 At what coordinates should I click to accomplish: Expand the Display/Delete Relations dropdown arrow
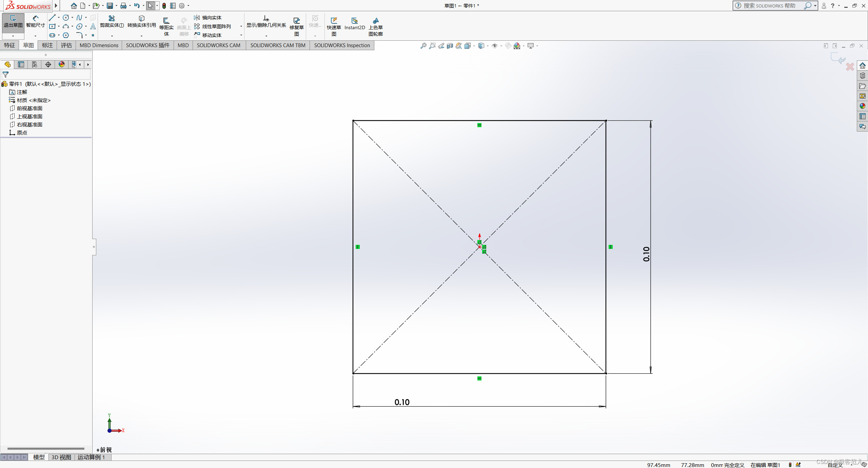[x=266, y=36]
